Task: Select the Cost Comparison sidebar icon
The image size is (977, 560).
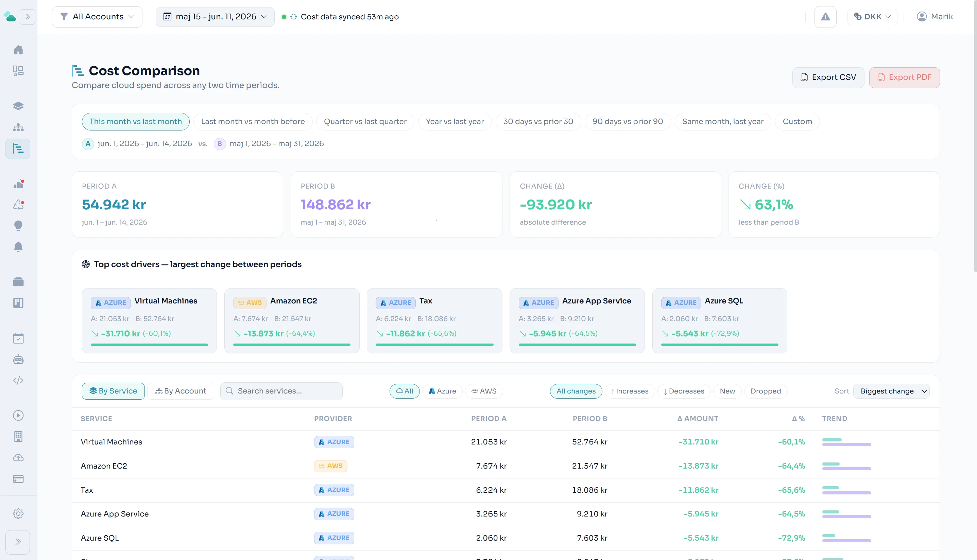Action: (x=18, y=148)
